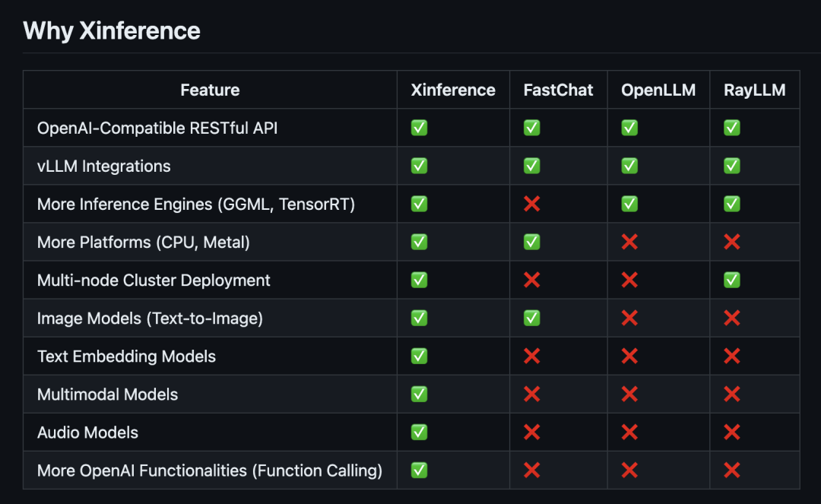Click the Xinference checkmark for Text Embedding Models
Screen dimensions: 821x504
419,356
